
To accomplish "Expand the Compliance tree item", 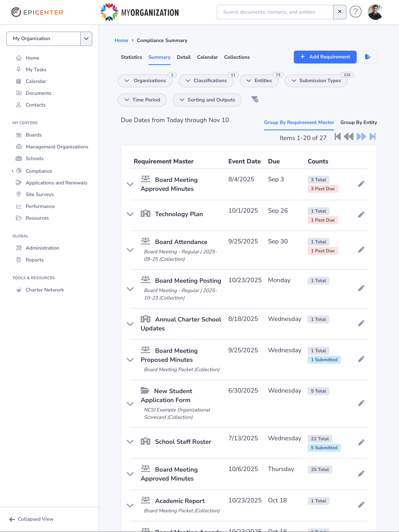I will [x=12, y=171].
